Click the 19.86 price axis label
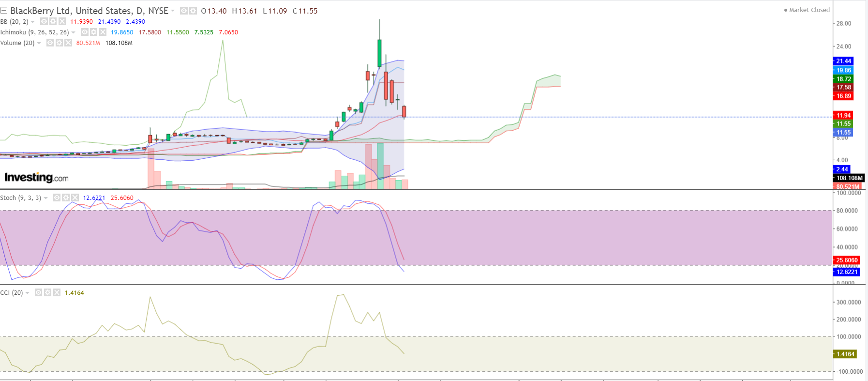Image resolution: width=868 pixels, height=381 pixels. 843,70
